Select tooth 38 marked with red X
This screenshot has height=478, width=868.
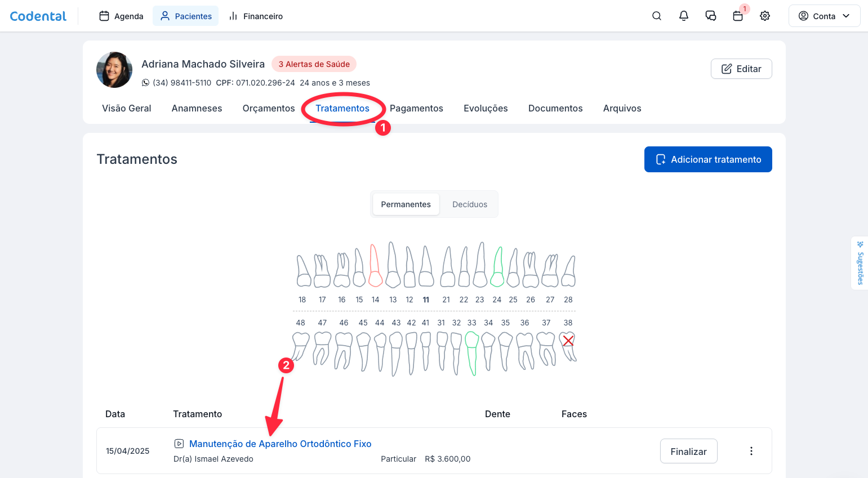click(x=568, y=346)
